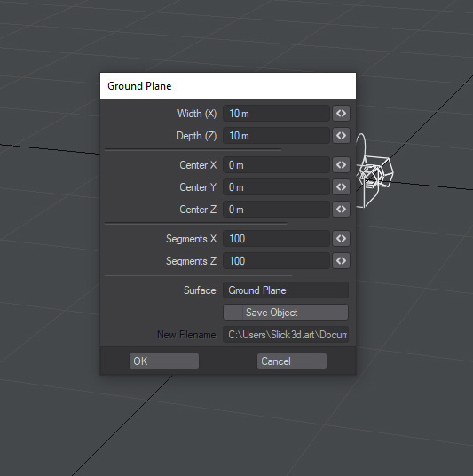This screenshot has height=476, width=473.
Task: Click the Center Y value field
Action: (x=276, y=187)
